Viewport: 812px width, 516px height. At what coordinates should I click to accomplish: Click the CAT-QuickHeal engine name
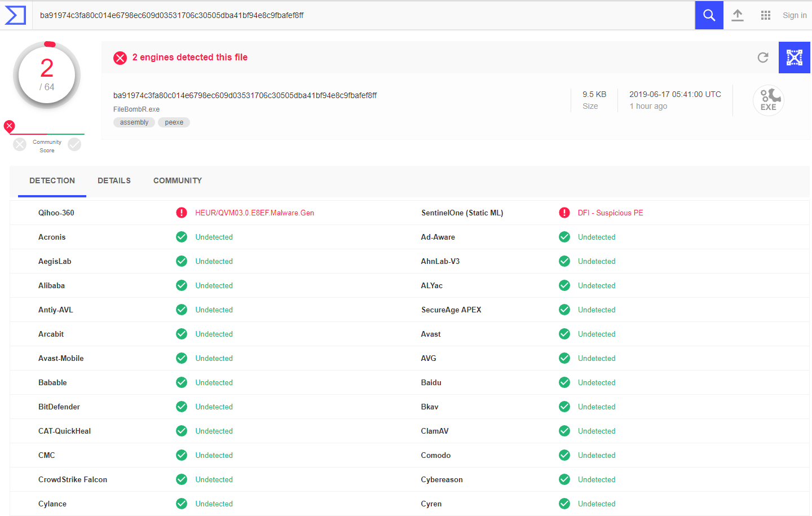[x=64, y=431]
